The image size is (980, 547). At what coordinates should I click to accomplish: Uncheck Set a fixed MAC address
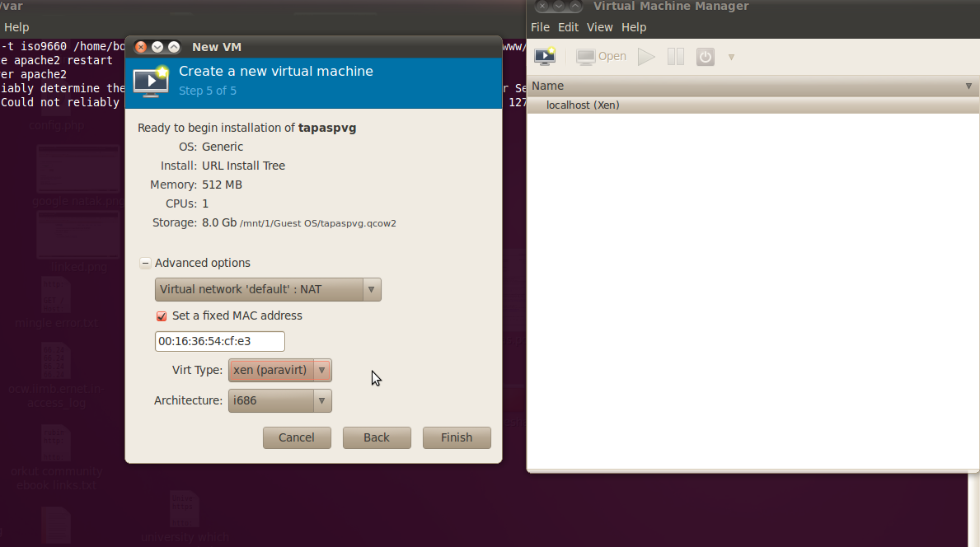click(162, 316)
